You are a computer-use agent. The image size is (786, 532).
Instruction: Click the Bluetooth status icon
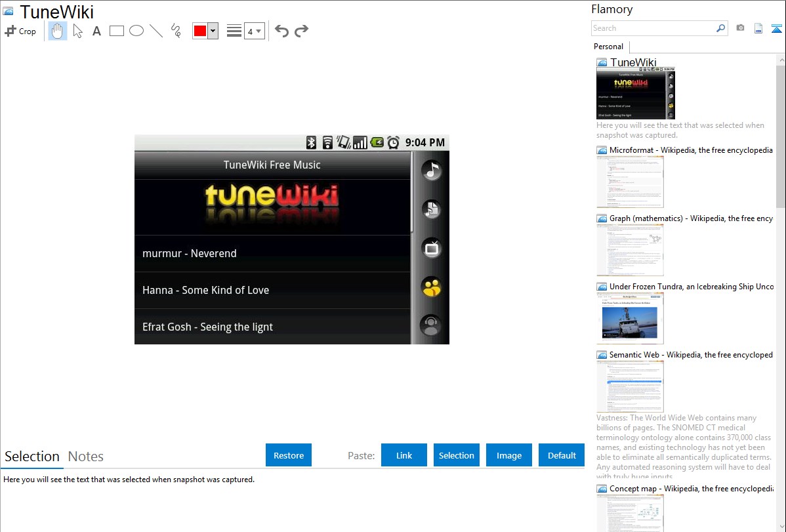[x=311, y=143]
